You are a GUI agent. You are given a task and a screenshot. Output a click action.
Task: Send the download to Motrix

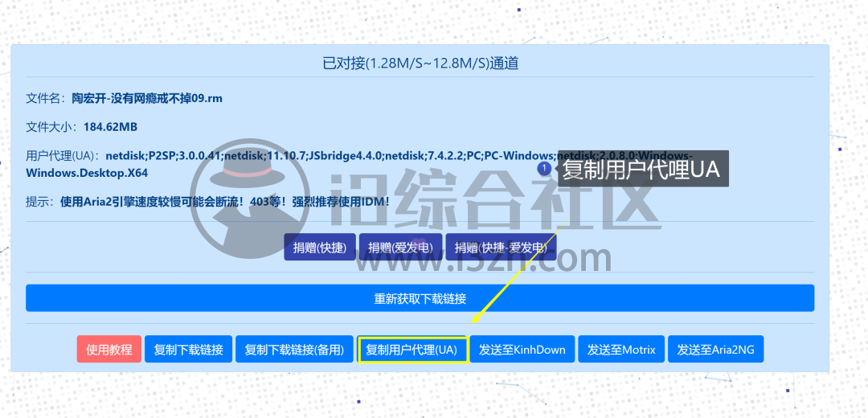(x=621, y=350)
